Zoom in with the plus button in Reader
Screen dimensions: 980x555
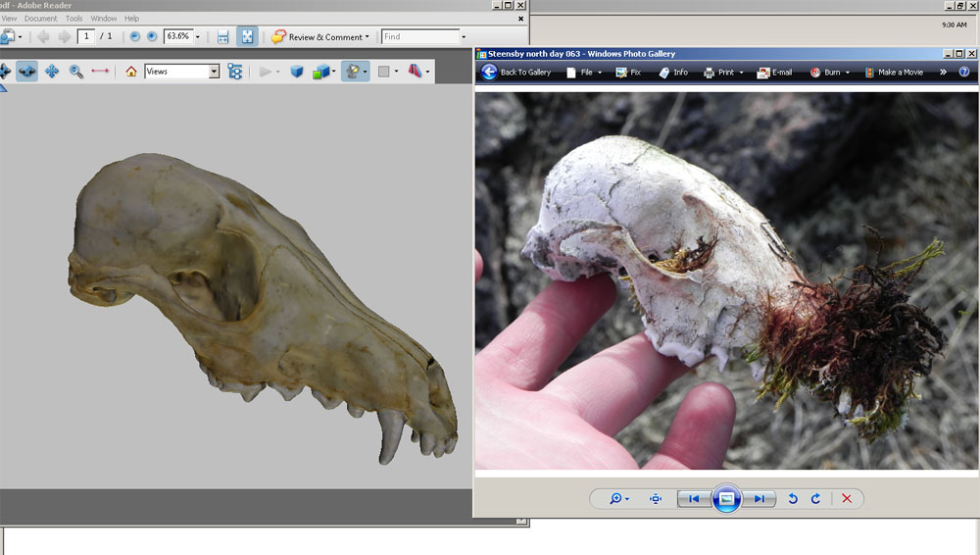pos(151,37)
